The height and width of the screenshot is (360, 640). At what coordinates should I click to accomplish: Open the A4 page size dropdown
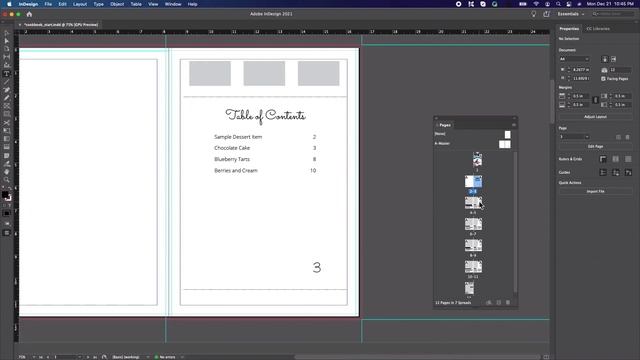[574, 59]
